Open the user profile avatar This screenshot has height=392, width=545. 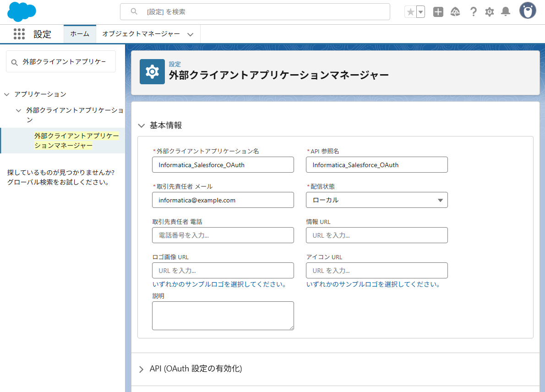[x=528, y=11]
